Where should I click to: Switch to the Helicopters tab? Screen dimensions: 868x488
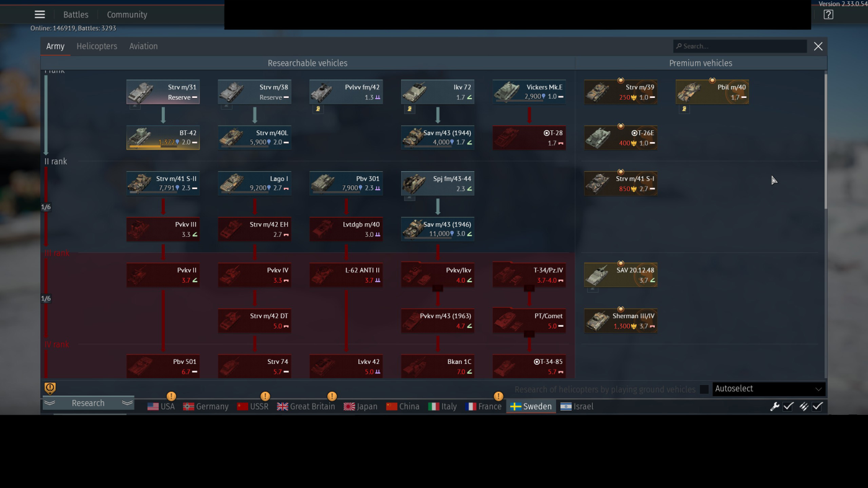[97, 47]
